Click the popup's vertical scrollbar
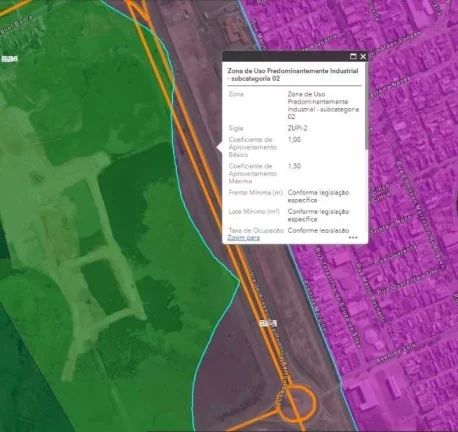 tap(367, 107)
